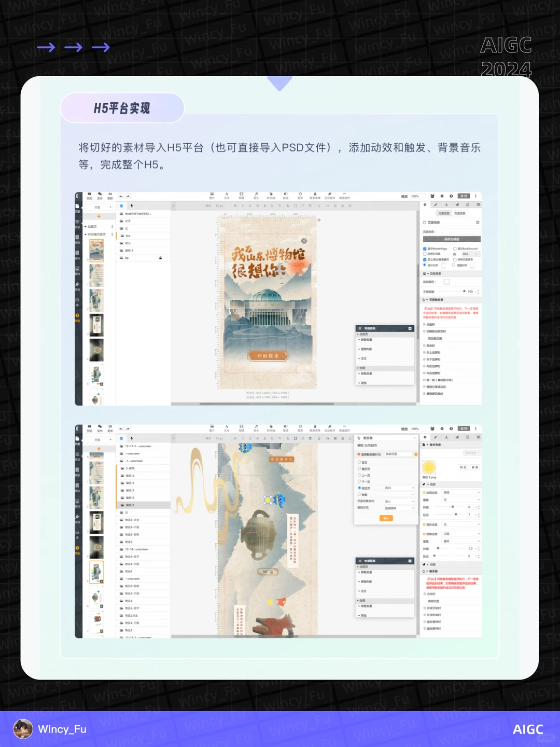The height and width of the screenshot is (747, 560).
Task: Expand 参数变量 under 当前页 in top quick panel
Action: [366, 340]
